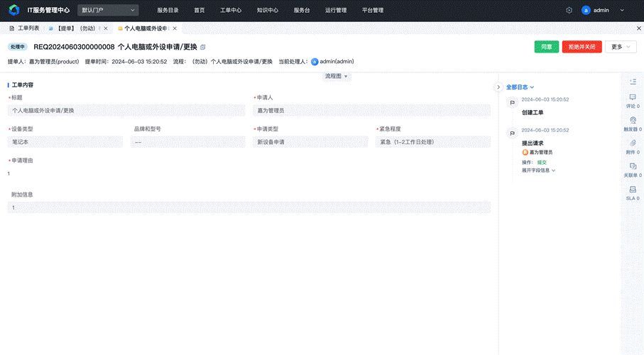Click the IT服务管理中心 logo icon
Screen dimensions: 644x355
[x=14, y=10]
